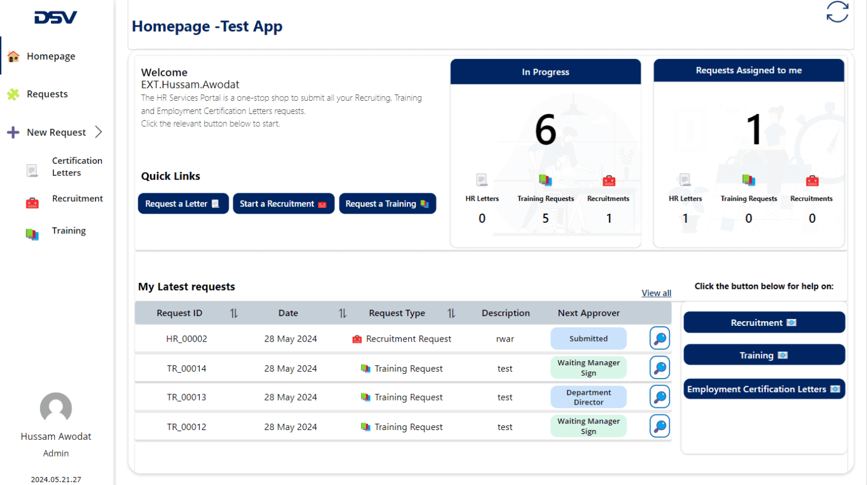
Task: Click the Admin role label under username
Action: tap(56, 453)
